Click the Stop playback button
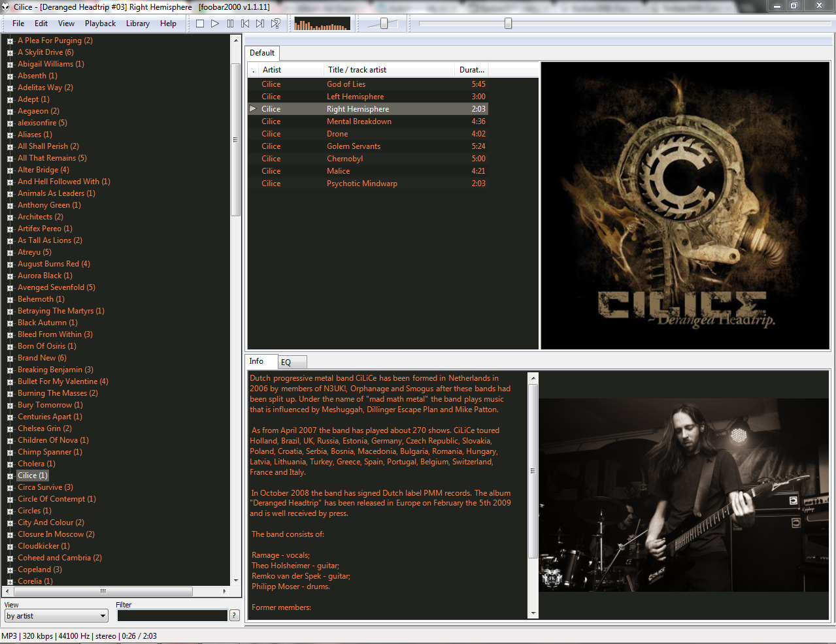836x644 pixels. point(200,24)
